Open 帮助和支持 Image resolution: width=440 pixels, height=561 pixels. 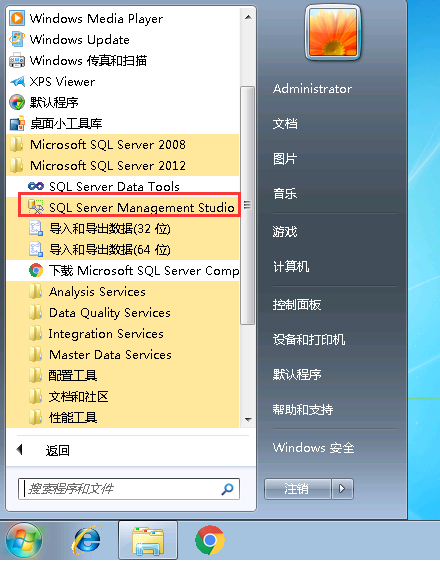pyautogui.click(x=303, y=410)
